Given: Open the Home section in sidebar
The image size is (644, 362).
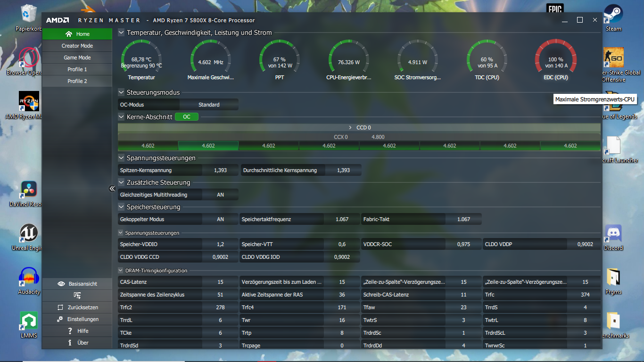Looking at the screenshot, I should pyautogui.click(x=77, y=34).
